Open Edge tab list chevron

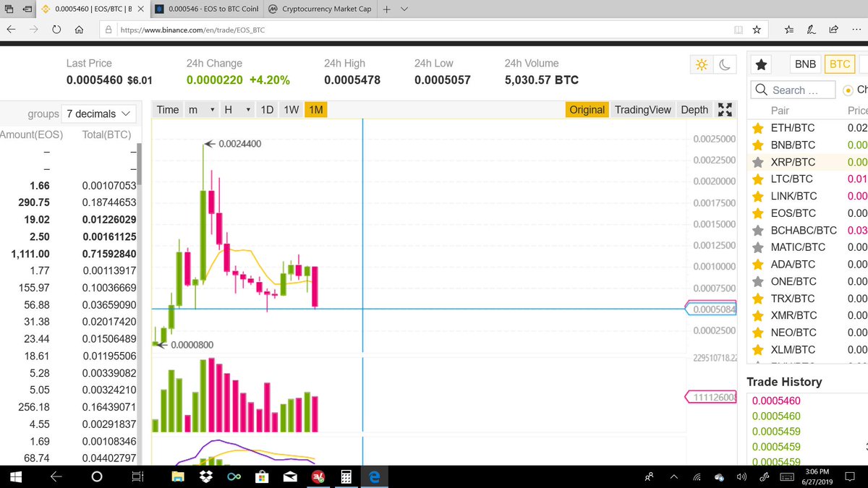coord(404,10)
